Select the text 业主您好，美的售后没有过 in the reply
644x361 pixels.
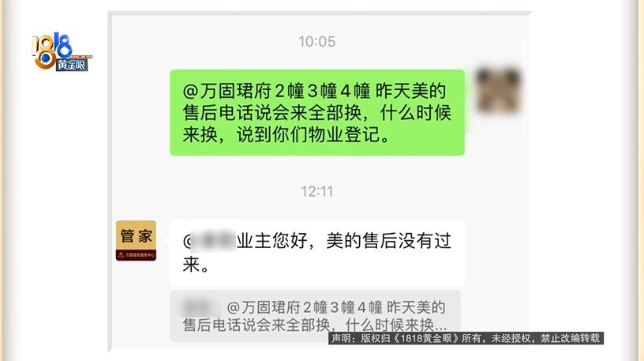[x=344, y=241]
